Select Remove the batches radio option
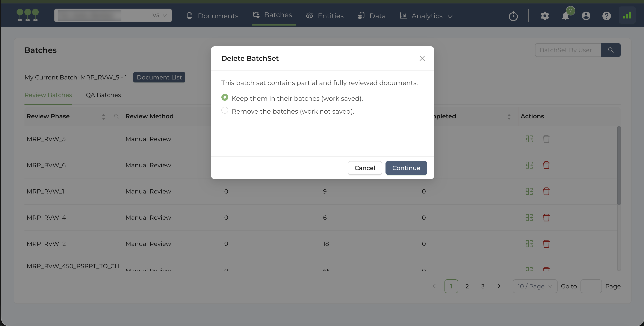The image size is (644, 326). [225, 110]
